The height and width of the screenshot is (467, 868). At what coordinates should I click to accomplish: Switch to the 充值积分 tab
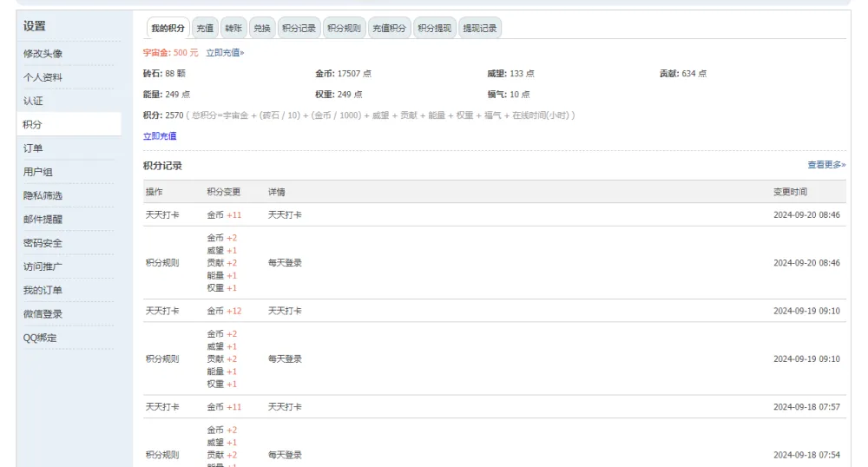(389, 29)
